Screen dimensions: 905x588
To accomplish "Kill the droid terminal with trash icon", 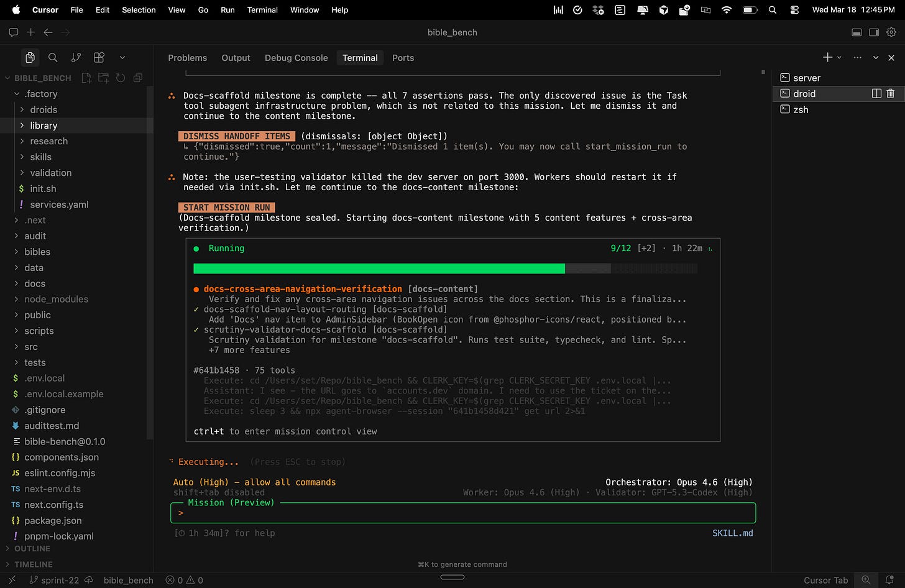I will click(x=890, y=93).
